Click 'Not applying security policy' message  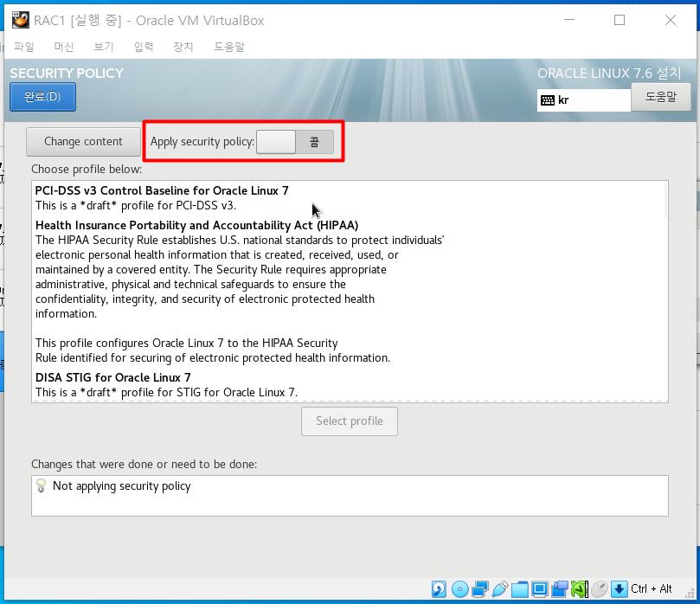click(121, 485)
